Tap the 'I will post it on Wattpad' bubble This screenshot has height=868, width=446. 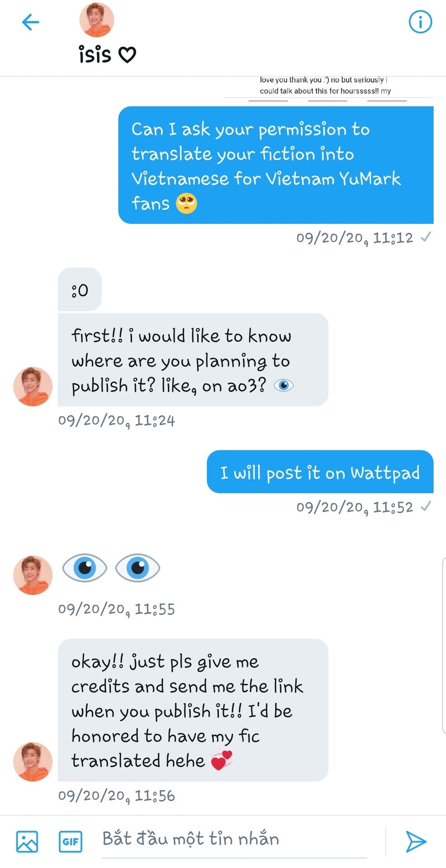pyautogui.click(x=320, y=472)
